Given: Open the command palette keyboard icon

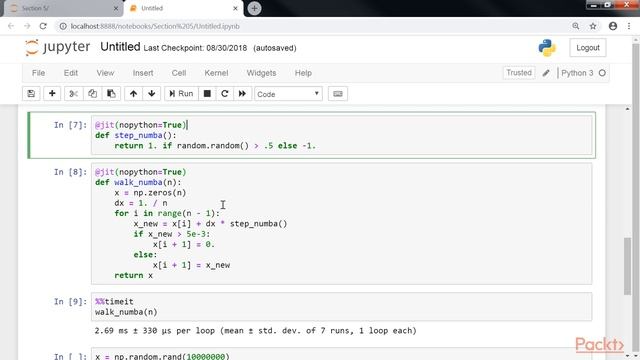Looking at the screenshot, I should coord(338,94).
